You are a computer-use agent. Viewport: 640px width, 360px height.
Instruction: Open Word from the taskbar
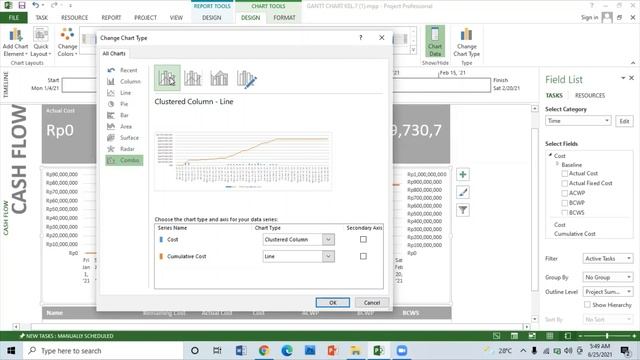point(241,351)
